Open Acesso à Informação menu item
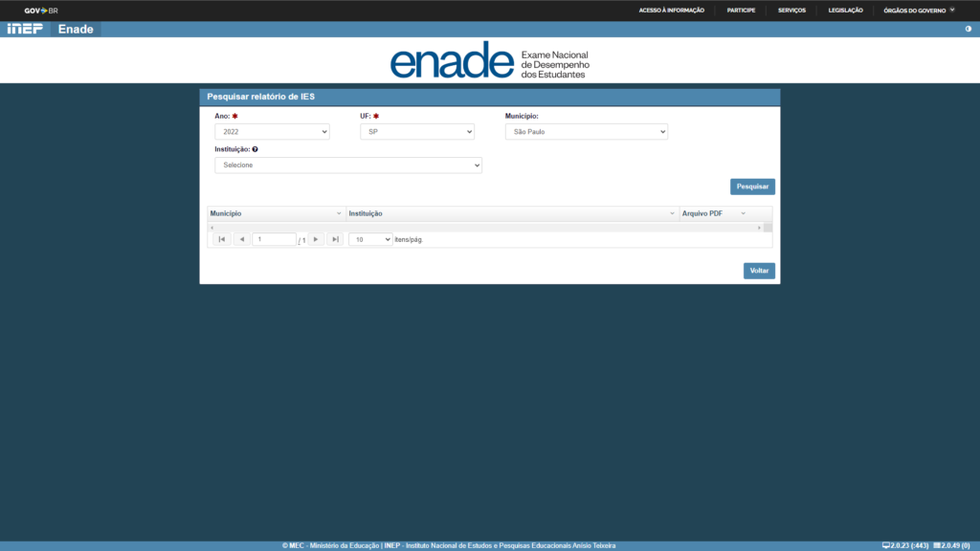 [x=671, y=11]
